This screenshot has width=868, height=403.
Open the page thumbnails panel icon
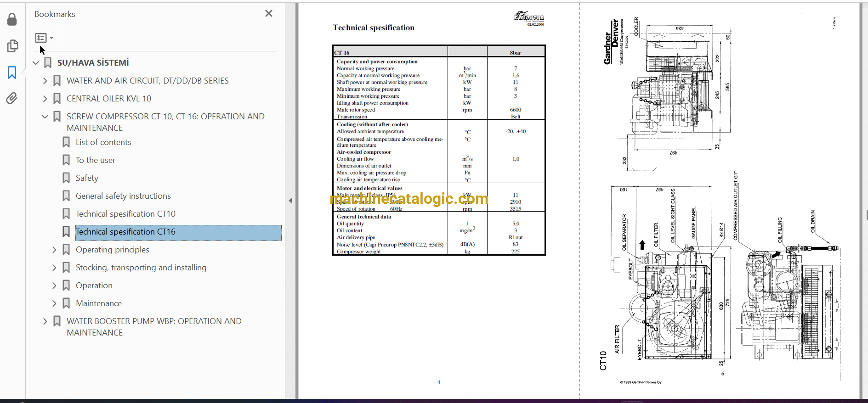[12, 46]
